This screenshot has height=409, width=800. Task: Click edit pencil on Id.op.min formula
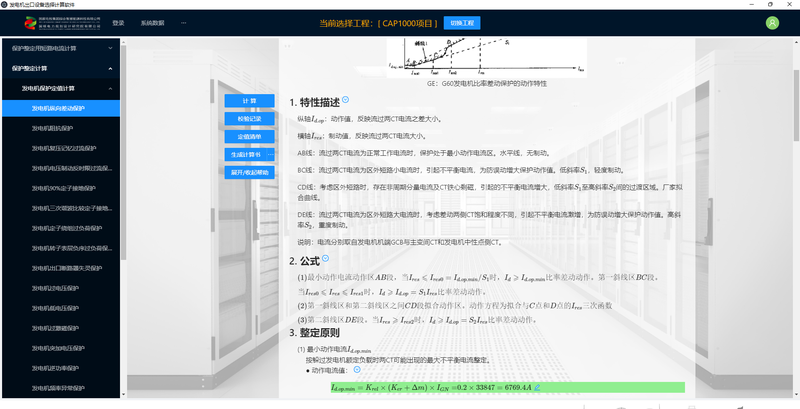click(x=537, y=388)
